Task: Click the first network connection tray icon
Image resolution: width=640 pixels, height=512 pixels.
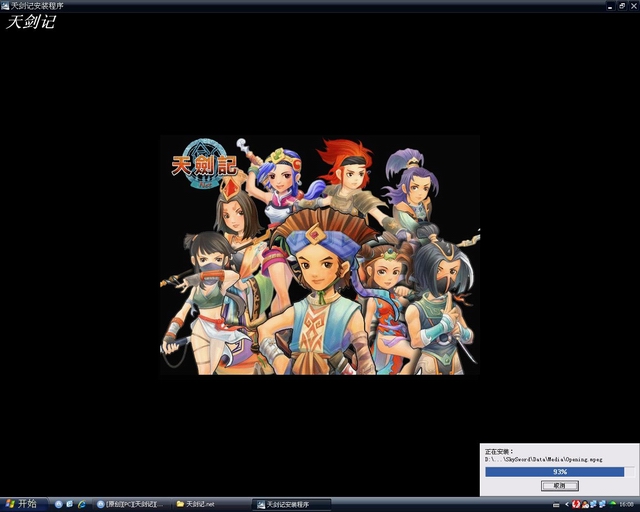Action: click(593, 505)
